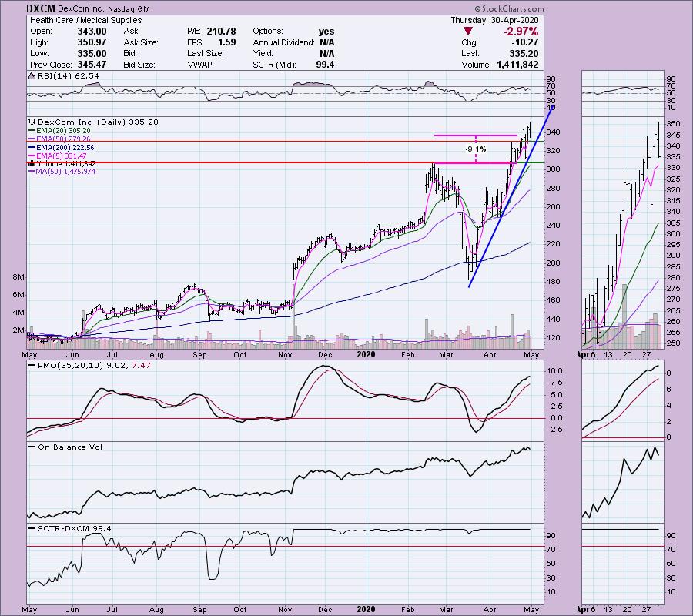Click the 305 price label on zoomed chart
This screenshot has width=693, height=616.
(674, 223)
